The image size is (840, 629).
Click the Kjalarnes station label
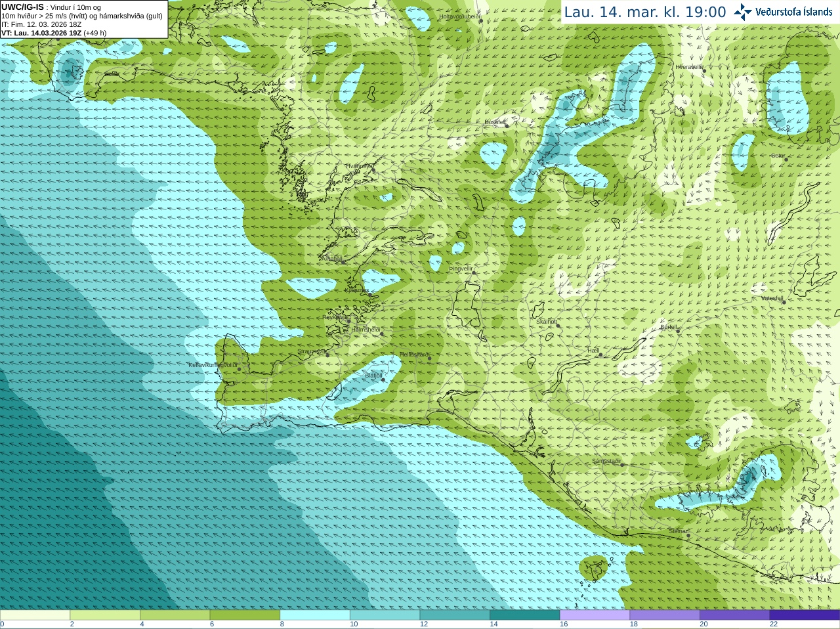click(357, 290)
